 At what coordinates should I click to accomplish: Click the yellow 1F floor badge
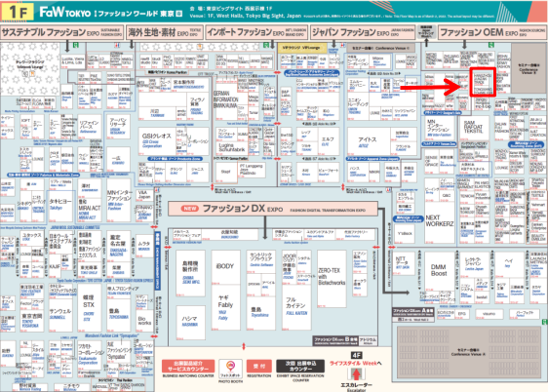(x=18, y=13)
